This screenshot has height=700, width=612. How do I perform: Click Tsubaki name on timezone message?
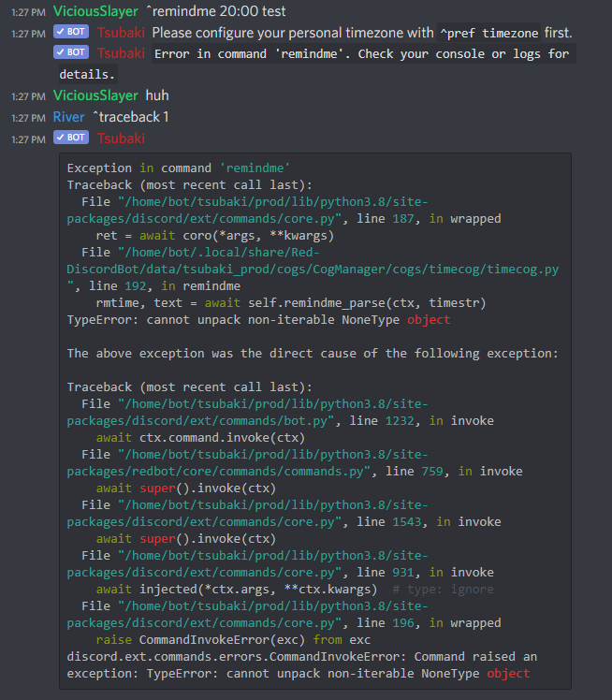121,33
